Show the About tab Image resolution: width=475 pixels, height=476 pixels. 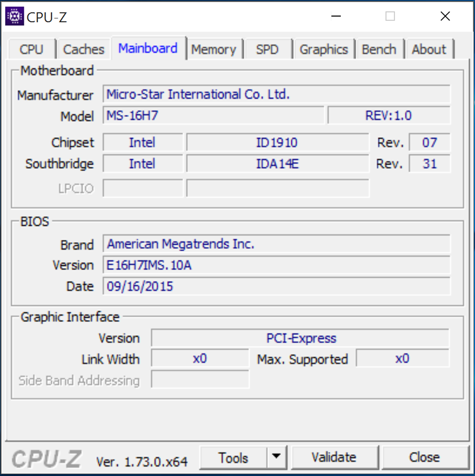pos(429,49)
